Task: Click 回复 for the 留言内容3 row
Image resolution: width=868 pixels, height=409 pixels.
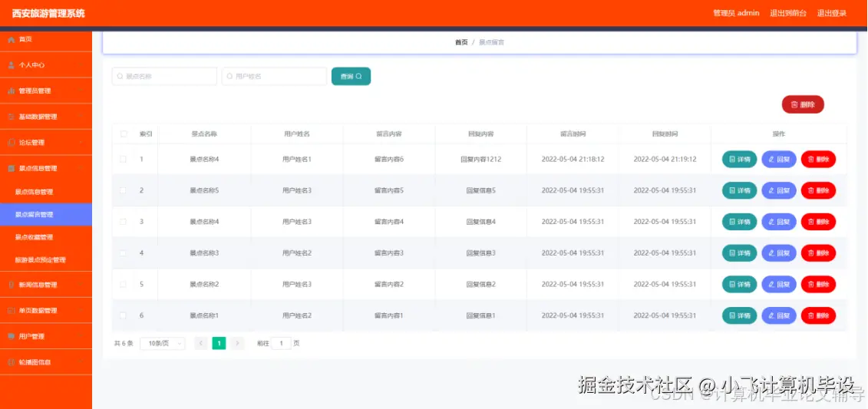Action: 779,253
